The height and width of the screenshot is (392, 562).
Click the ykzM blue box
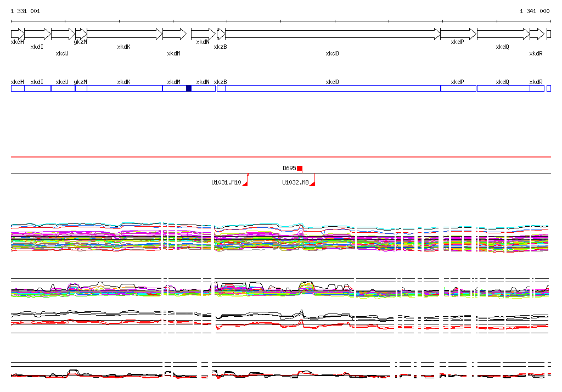81,88
